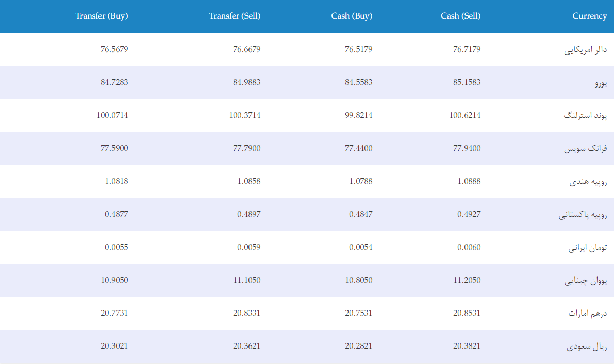Select the یووان چینایی currency label
This screenshot has height=364, width=614.
coord(586,281)
